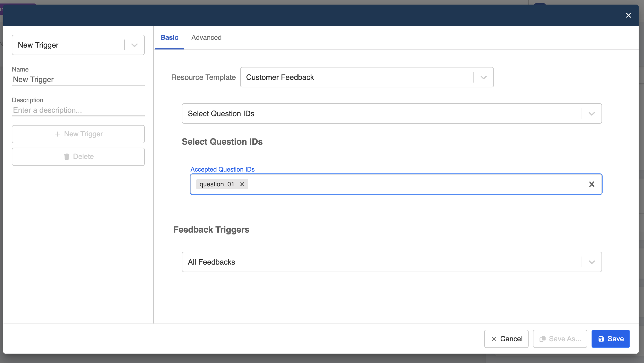Switch to the Advanced tab
The height and width of the screenshot is (363, 644).
206,38
